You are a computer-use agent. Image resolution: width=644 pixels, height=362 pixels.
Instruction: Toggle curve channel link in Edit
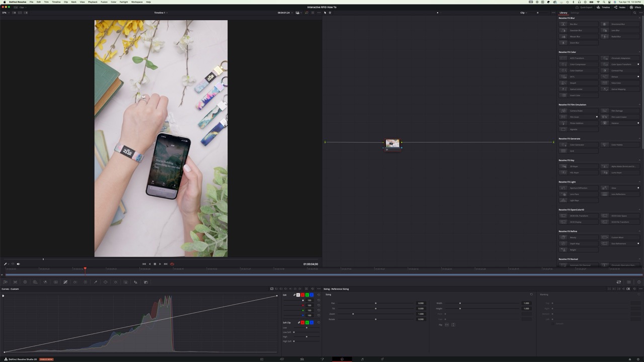click(294, 295)
